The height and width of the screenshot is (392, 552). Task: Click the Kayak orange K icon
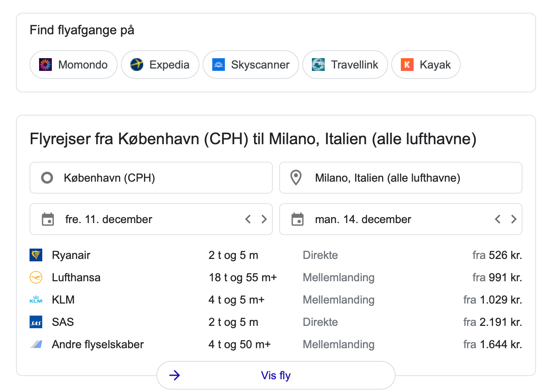click(x=407, y=65)
